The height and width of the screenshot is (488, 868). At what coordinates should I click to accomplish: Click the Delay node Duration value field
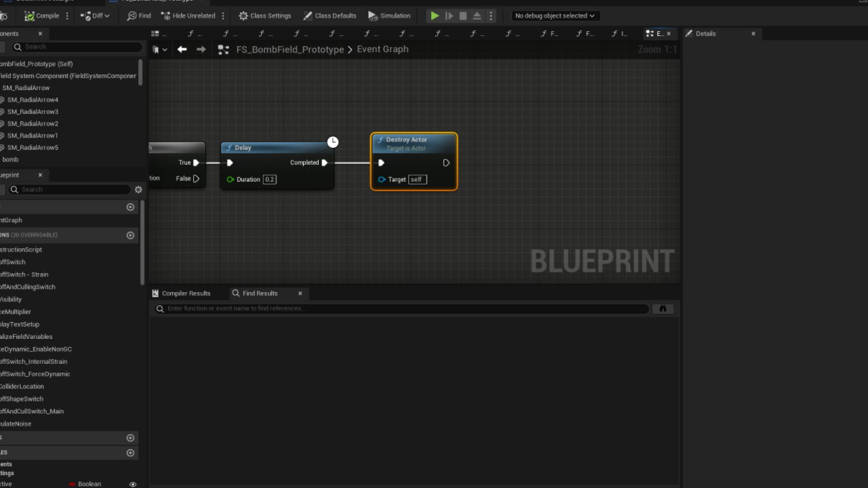coord(269,180)
